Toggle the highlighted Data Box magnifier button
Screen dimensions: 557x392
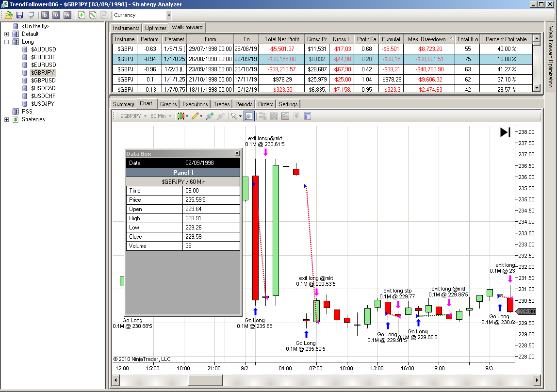click(x=249, y=116)
